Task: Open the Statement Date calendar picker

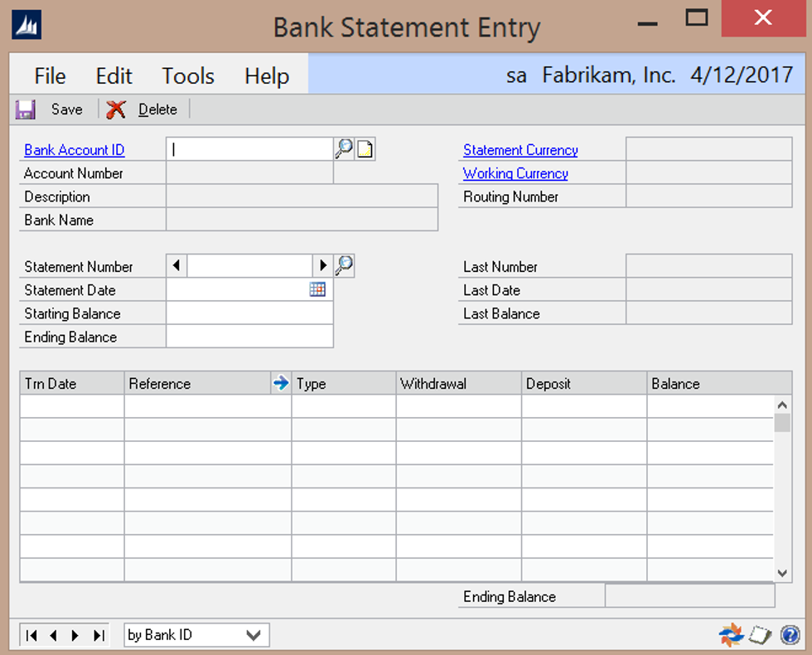Action: pyautogui.click(x=317, y=289)
